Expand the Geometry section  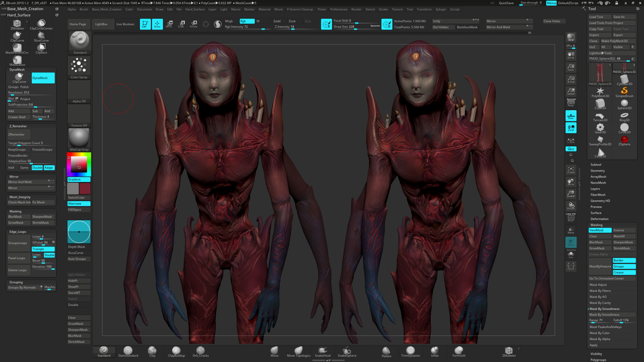[598, 171]
